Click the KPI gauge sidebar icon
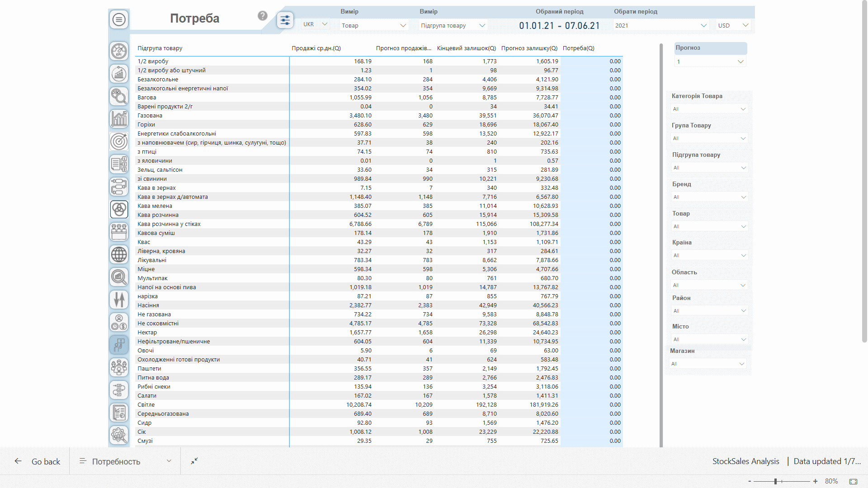Viewport: 868px width, 488px height. point(119,51)
